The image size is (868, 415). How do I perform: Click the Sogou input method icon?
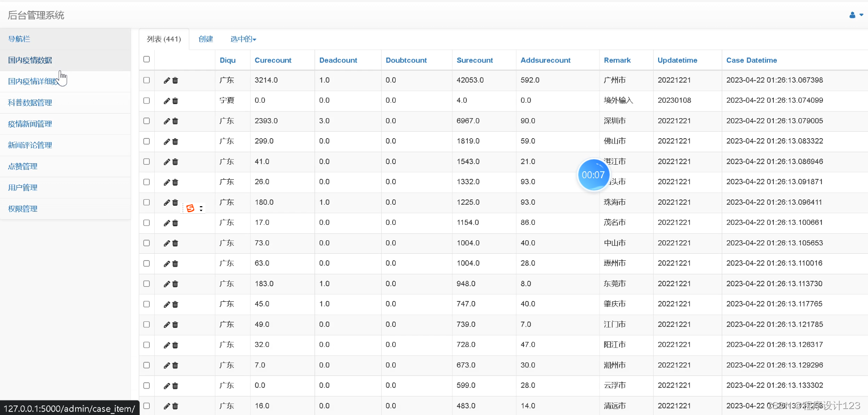[x=190, y=208]
